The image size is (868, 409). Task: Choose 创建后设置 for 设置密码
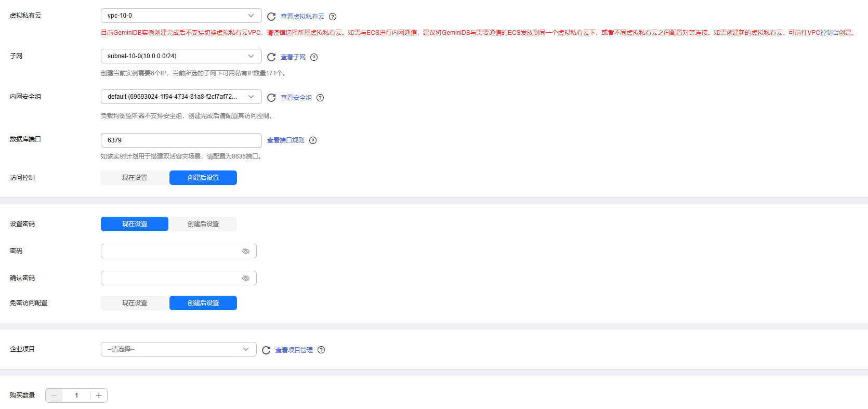[x=203, y=224]
